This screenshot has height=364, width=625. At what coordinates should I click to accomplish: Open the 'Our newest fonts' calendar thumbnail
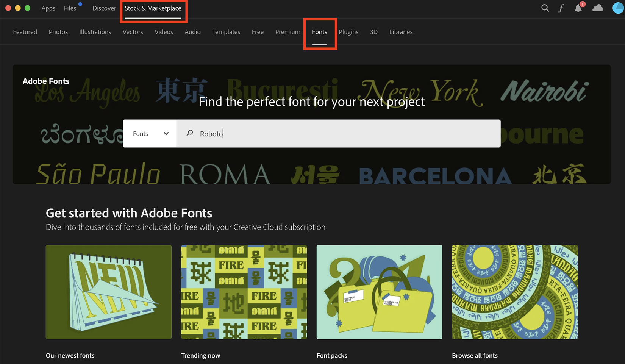109,292
